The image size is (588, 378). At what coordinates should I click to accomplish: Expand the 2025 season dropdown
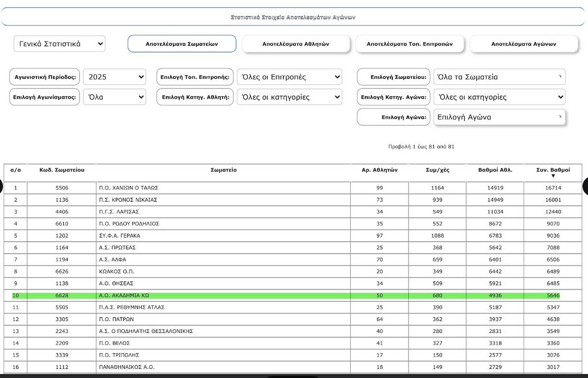point(114,77)
